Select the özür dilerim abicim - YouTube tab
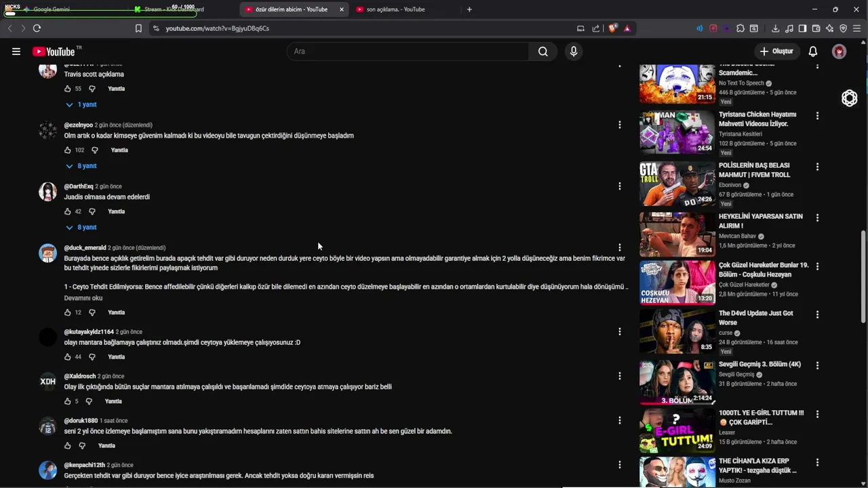The height and width of the screenshot is (488, 868). (x=290, y=9)
